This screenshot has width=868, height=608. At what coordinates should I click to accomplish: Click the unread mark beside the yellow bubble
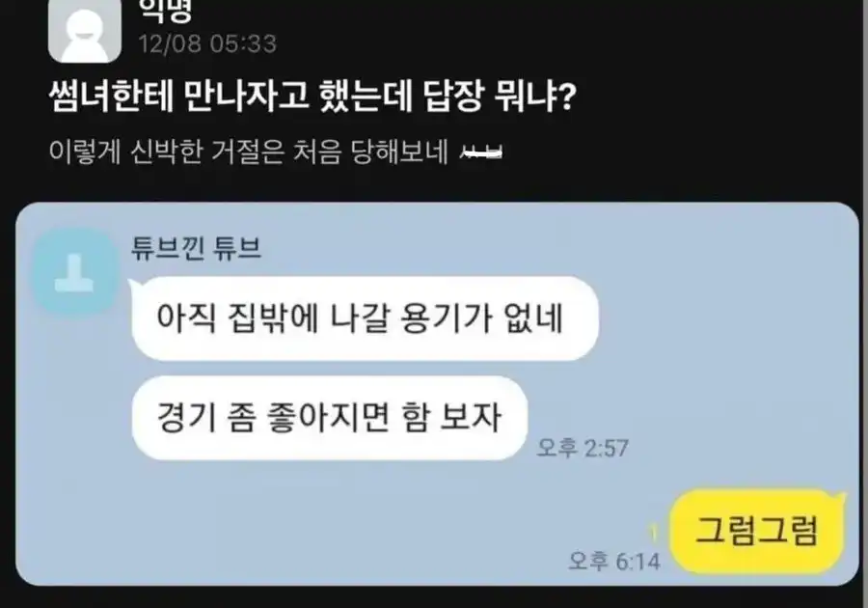tap(654, 533)
